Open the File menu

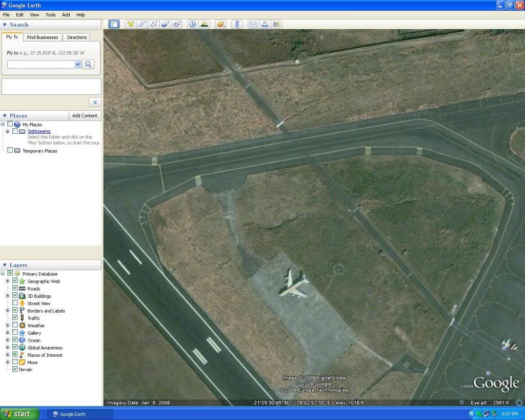click(6, 15)
